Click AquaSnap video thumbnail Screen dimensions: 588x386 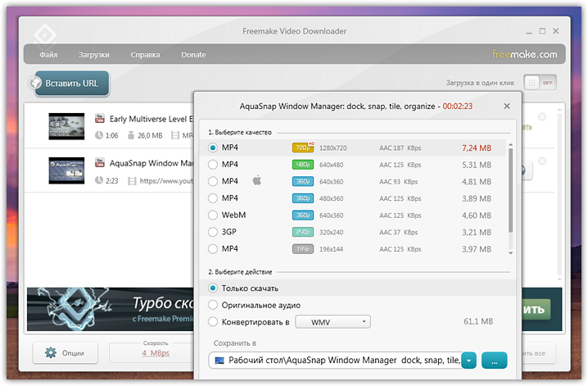66,170
